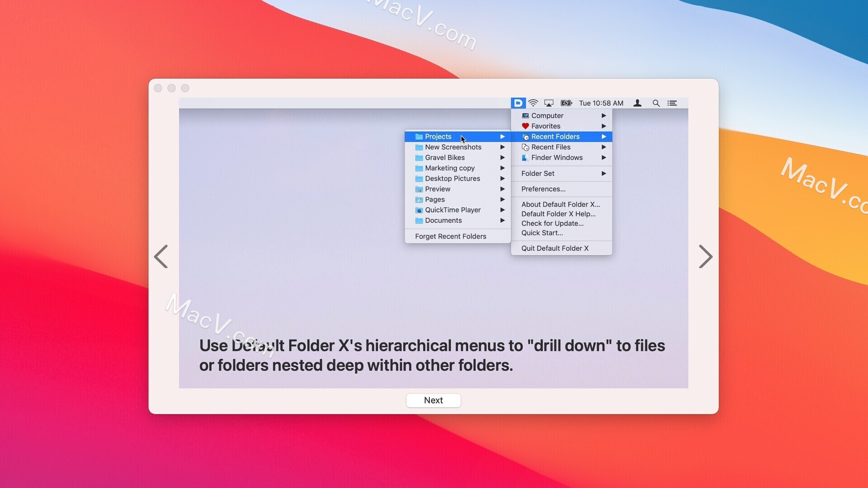Click the red Favorites heart icon
Viewport: 868px width, 488px height.
click(525, 126)
